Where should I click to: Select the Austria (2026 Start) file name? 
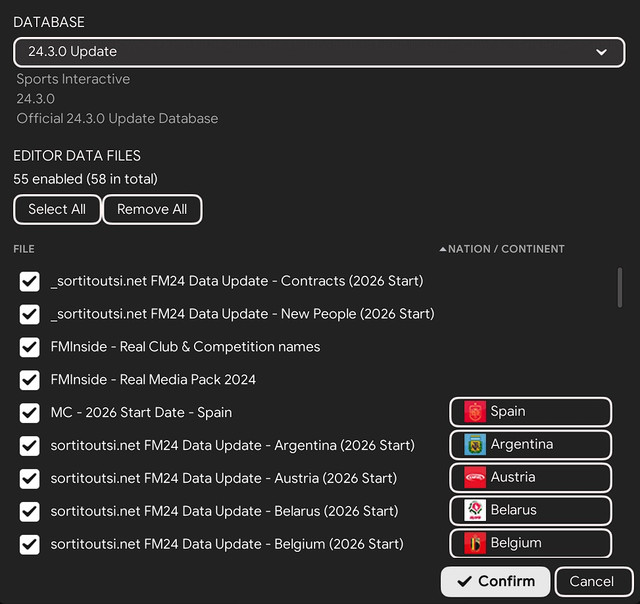224,478
